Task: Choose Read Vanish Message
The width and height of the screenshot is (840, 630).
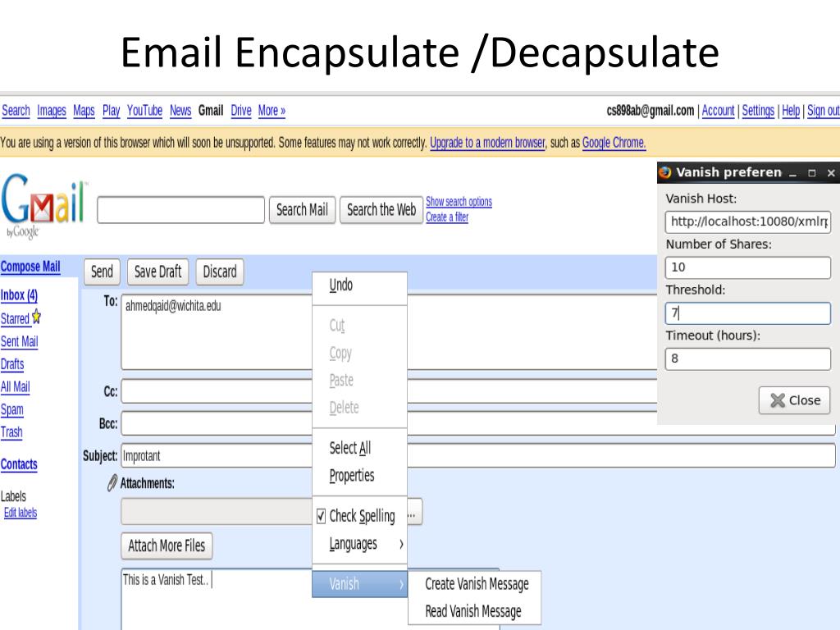Action: coord(473,611)
